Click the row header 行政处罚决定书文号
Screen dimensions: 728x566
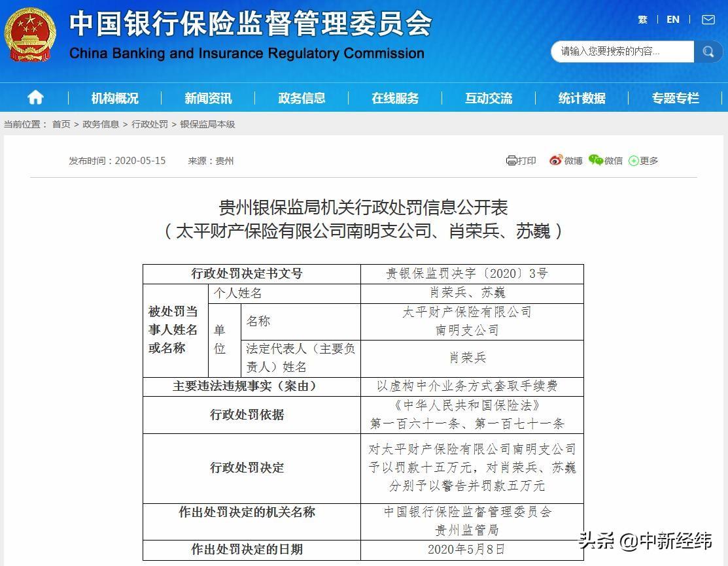247,273
